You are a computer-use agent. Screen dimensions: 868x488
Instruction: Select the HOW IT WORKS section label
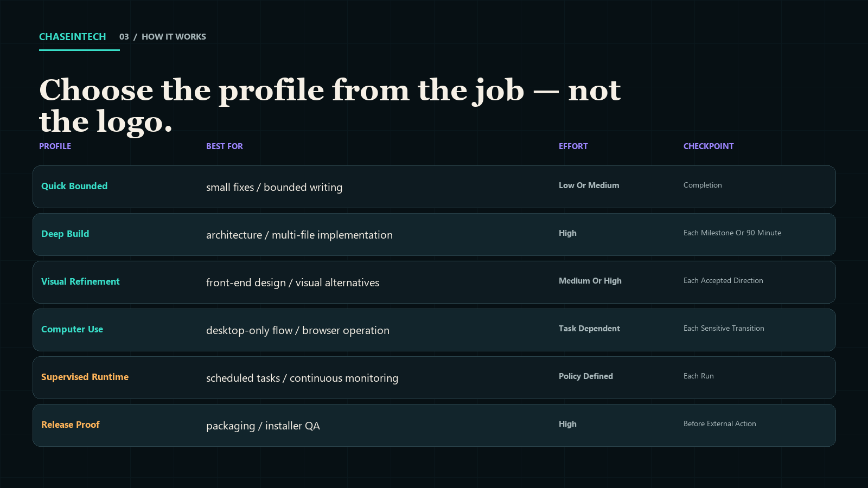pyautogui.click(x=174, y=37)
